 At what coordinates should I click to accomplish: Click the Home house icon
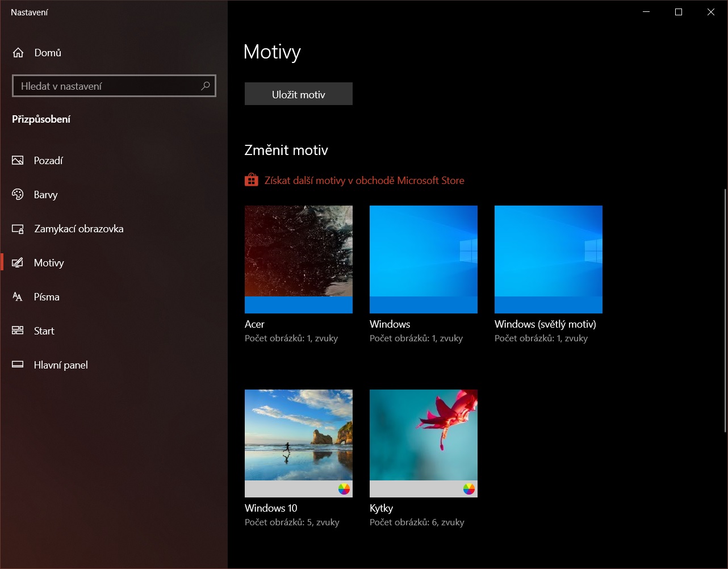pyautogui.click(x=18, y=53)
